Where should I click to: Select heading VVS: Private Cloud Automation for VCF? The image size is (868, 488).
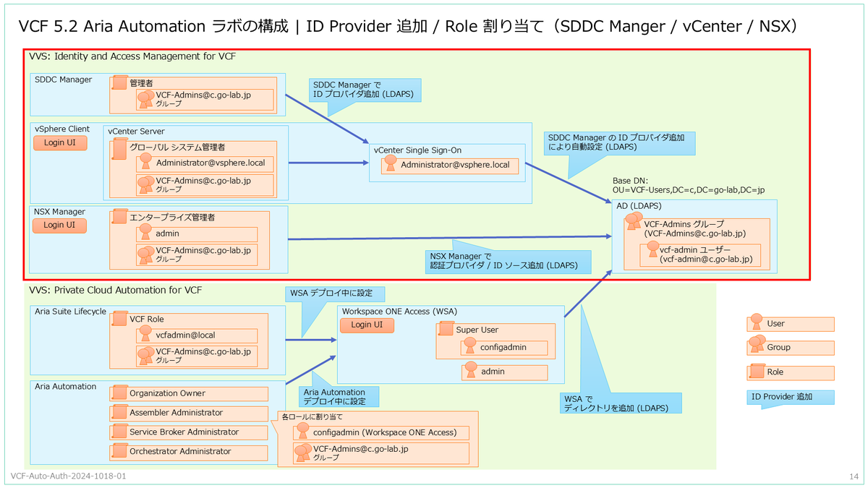[x=115, y=291]
